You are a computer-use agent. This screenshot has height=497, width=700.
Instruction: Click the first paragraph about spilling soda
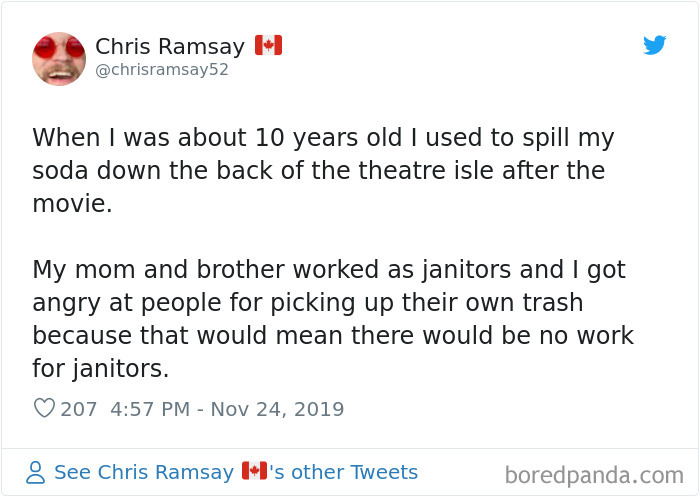click(x=318, y=170)
